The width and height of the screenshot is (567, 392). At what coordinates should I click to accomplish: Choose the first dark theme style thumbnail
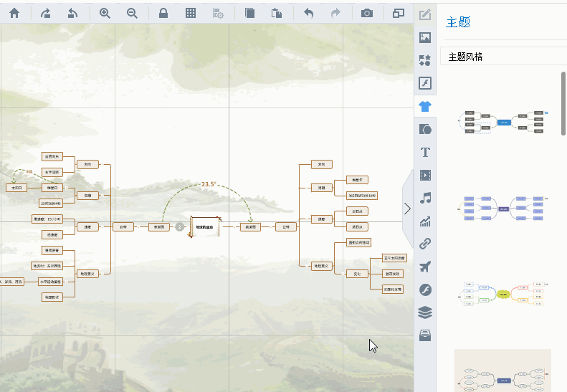503,122
